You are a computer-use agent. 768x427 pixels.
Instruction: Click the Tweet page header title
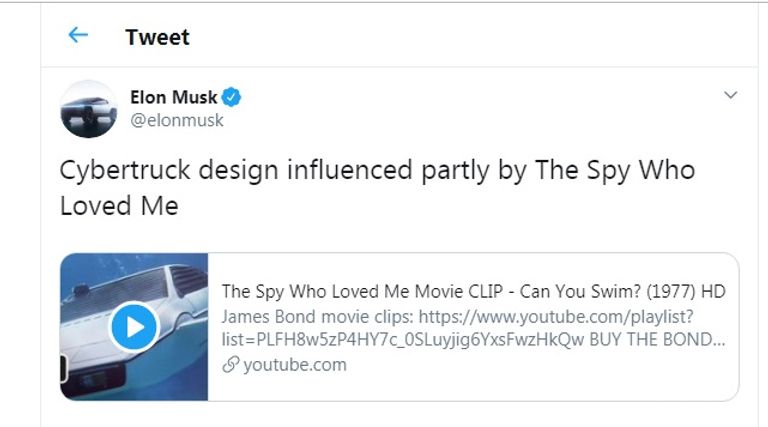(x=157, y=38)
